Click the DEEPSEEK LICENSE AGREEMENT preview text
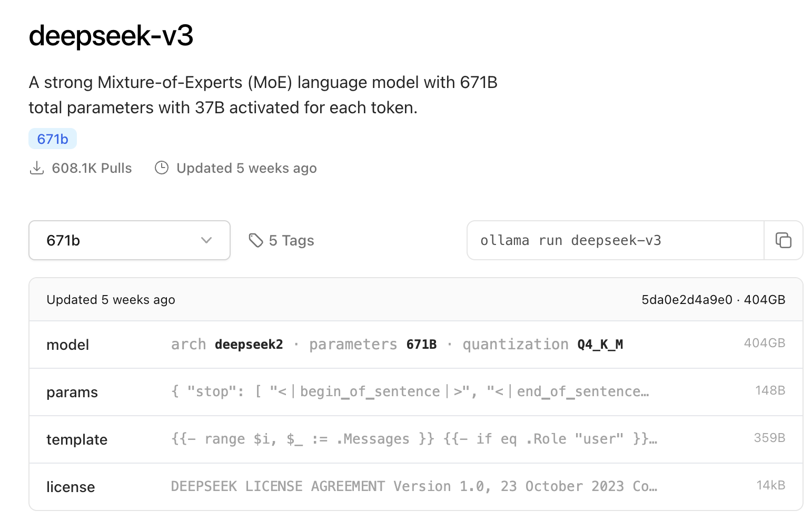 pyautogui.click(x=414, y=486)
